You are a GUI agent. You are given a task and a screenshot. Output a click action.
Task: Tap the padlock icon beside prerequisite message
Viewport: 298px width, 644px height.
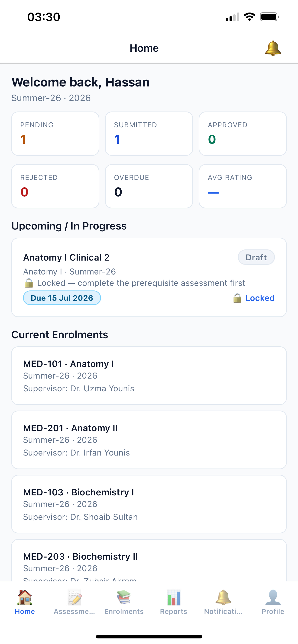pyautogui.click(x=29, y=283)
